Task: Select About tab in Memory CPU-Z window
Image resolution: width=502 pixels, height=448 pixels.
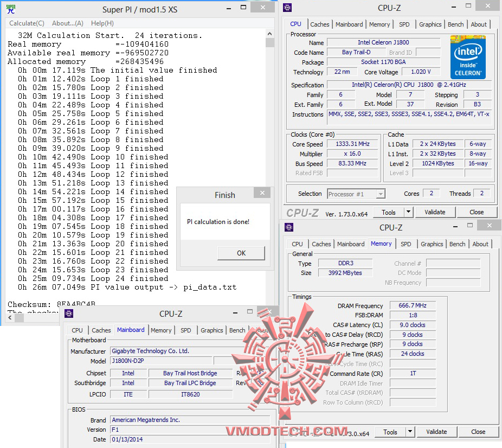Action: tap(480, 244)
